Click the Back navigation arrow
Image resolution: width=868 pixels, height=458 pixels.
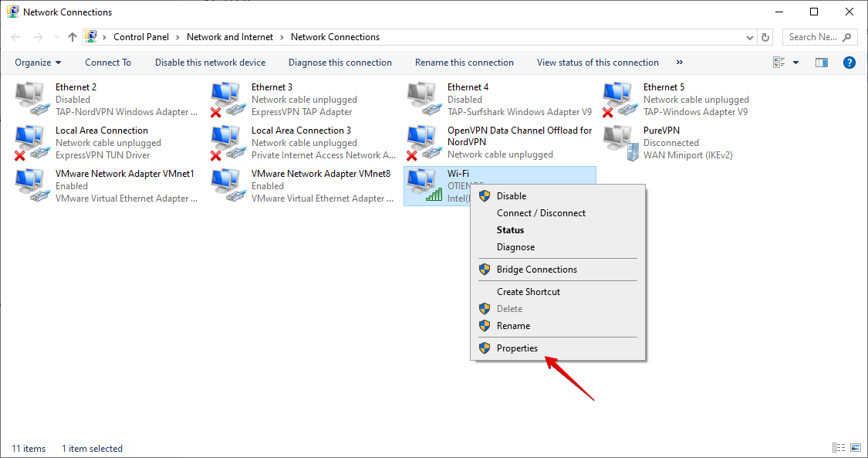pos(15,37)
